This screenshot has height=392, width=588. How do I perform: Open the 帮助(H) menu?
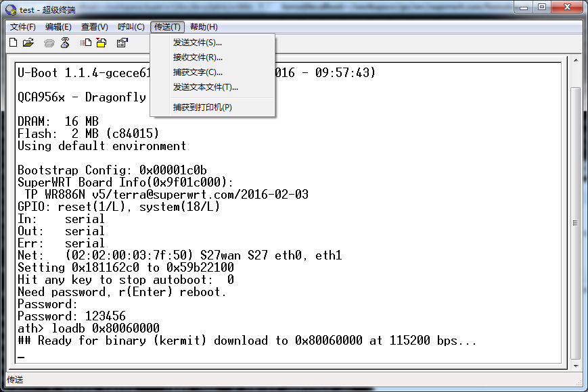pos(204,27)
